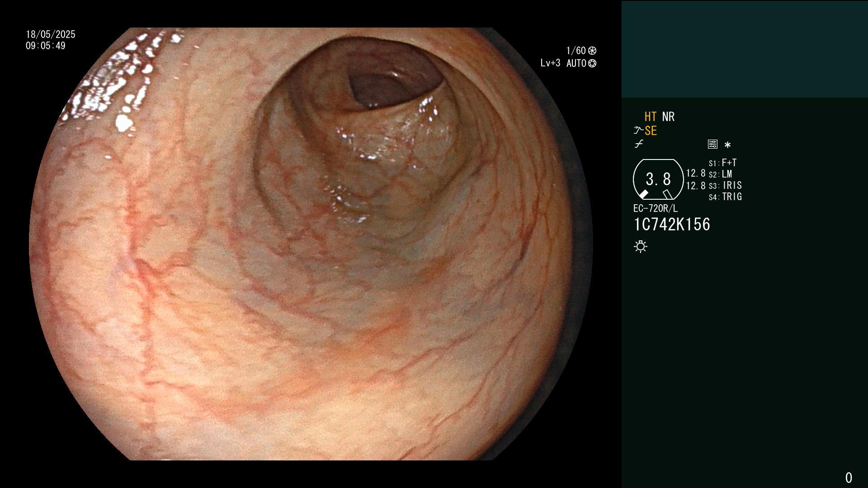Click the 1/60 shutter speed value
The height and width of the screenshot is (488, 868).
click(x=576, y=51)
